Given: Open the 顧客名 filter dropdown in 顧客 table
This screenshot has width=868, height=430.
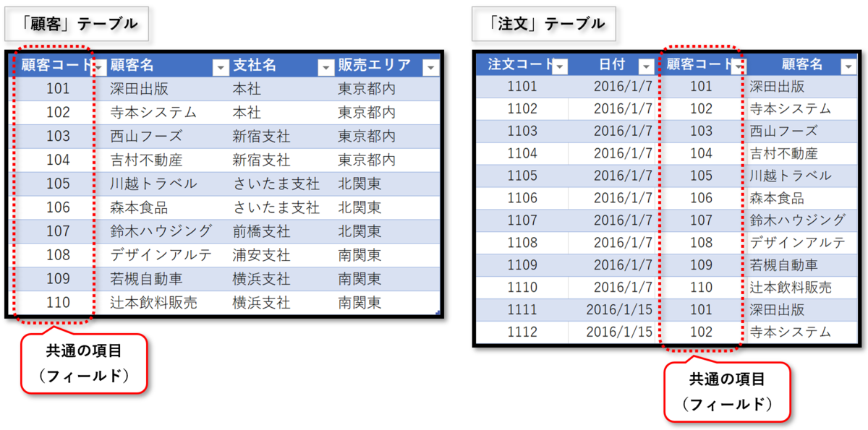Looking at the screenshot, I should point(221,67).
